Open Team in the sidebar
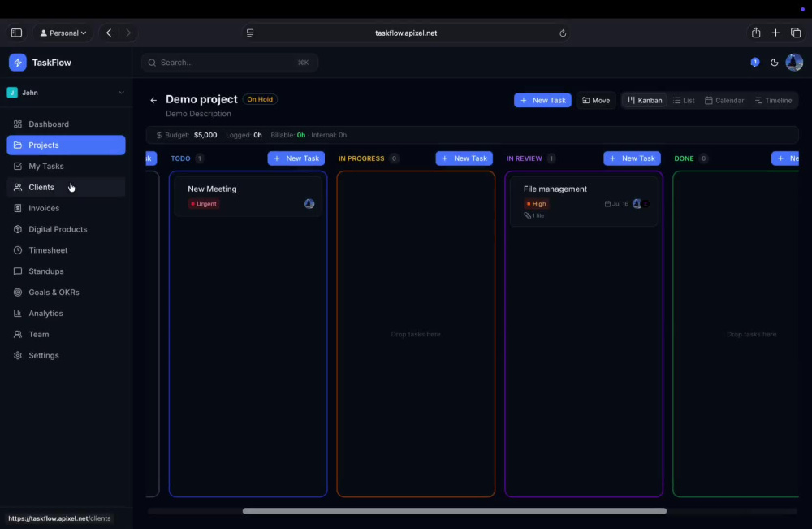The width and height of the screenshot is (812, 529). [66, 334]
